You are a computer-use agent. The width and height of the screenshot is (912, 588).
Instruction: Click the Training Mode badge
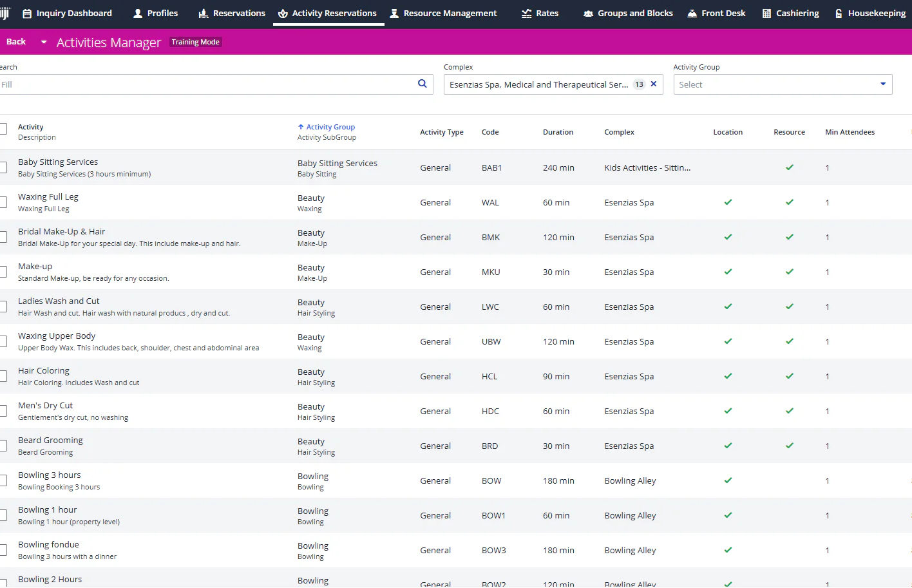[196, 42]
